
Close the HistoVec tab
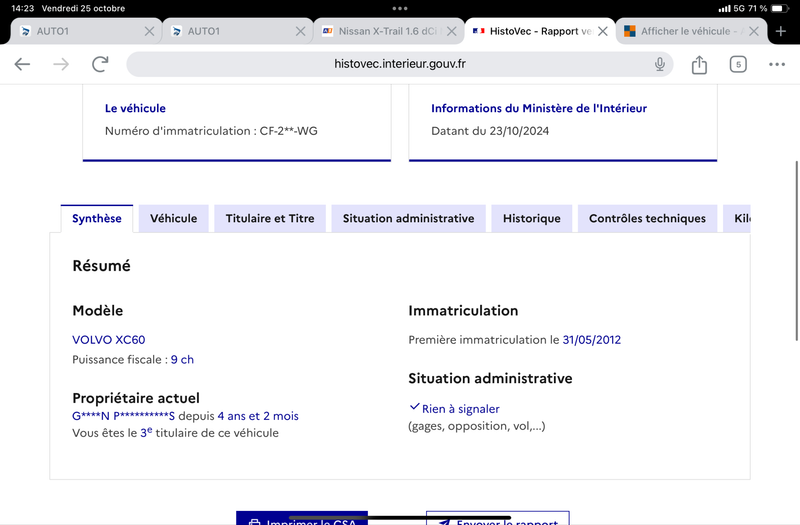[603, 32]
